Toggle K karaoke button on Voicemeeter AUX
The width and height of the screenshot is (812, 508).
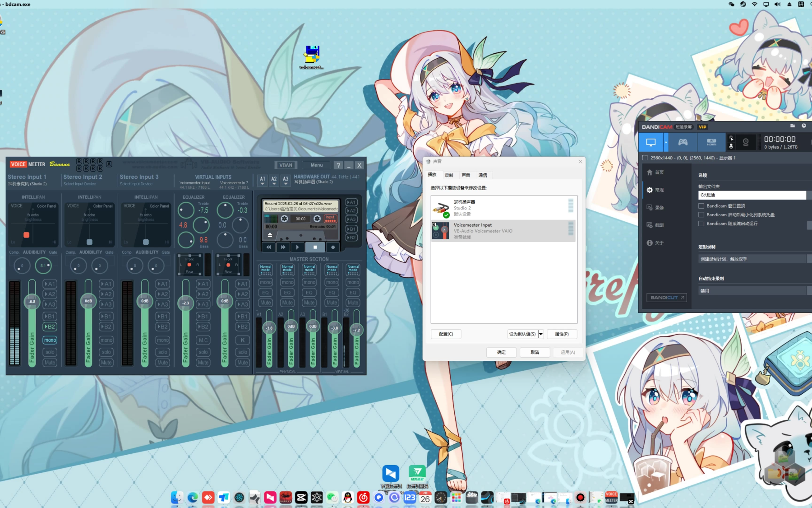click(243, 340)
